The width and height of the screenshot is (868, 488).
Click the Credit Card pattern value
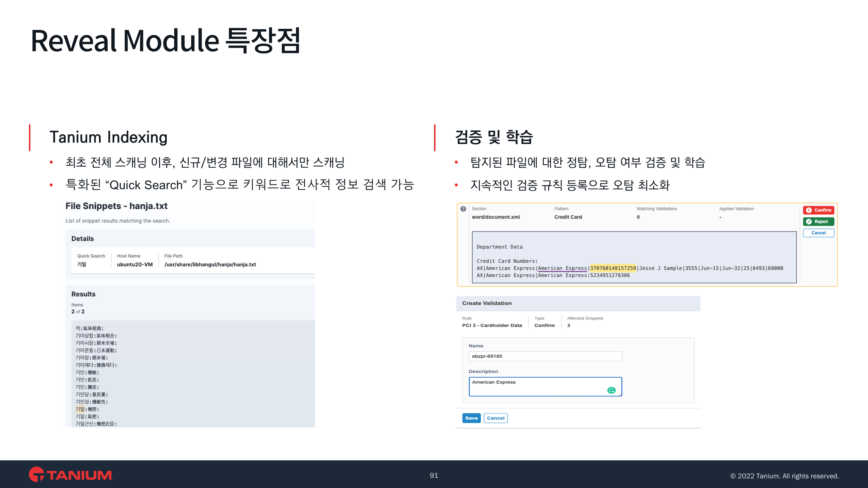pyautogui.click(x=568, y=217)
